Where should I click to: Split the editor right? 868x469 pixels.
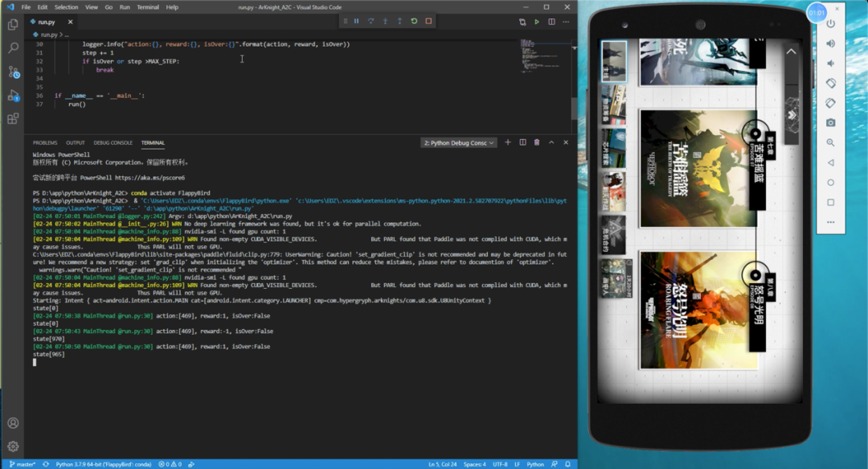click(x=551, y=22)
